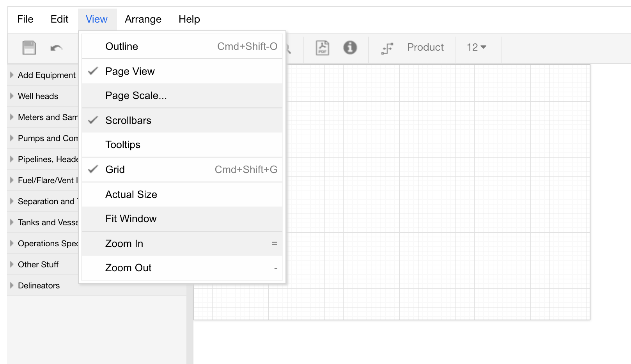Open the Arrange menu

143,19
